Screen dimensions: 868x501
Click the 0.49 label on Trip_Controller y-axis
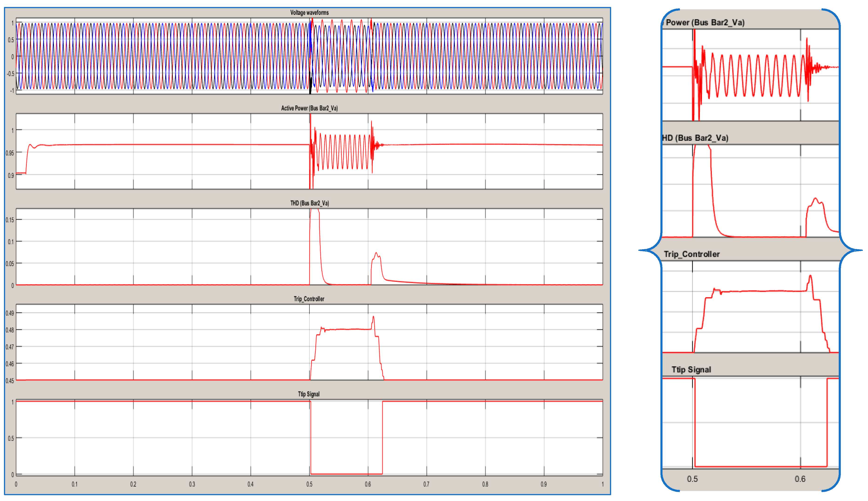[10, 313]
